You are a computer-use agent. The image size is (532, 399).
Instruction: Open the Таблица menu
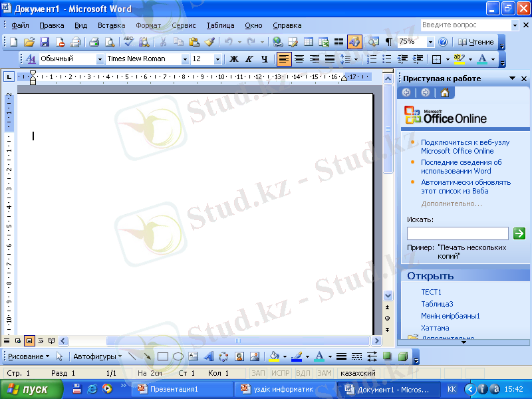220,25
